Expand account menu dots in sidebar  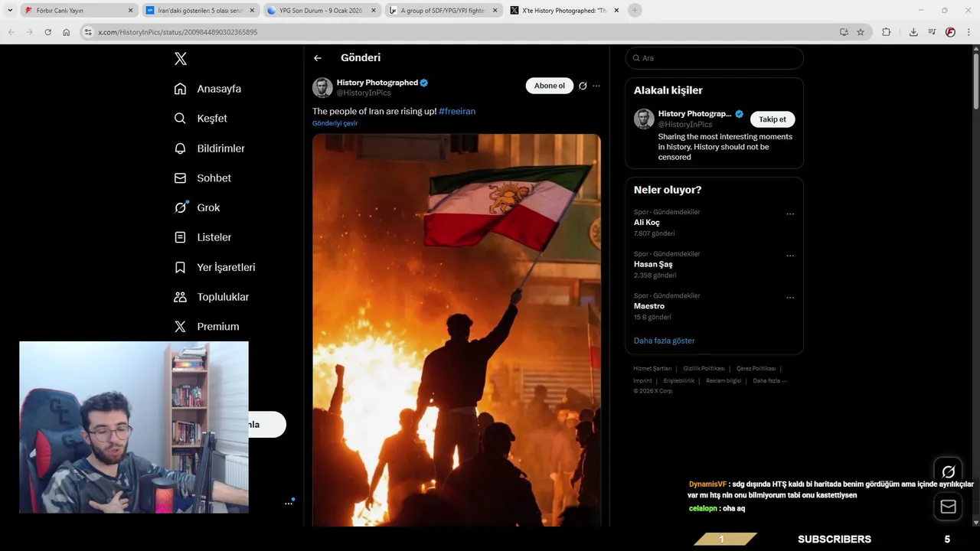tap(289, 503)
